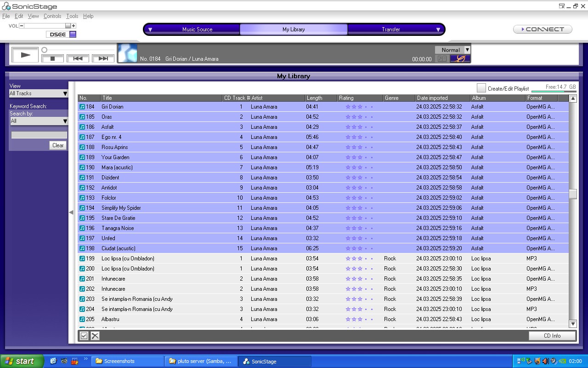The height and width of the screenshot is (368, 588).
Task: Click the music note icon for Ego nr. 4
Action: [x=82, y=137]
